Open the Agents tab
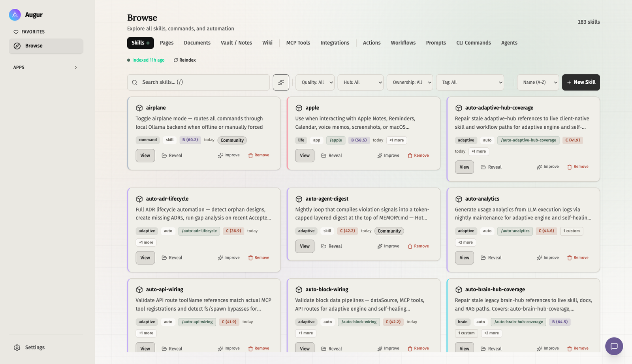The image size is (632, 364). 509,43
